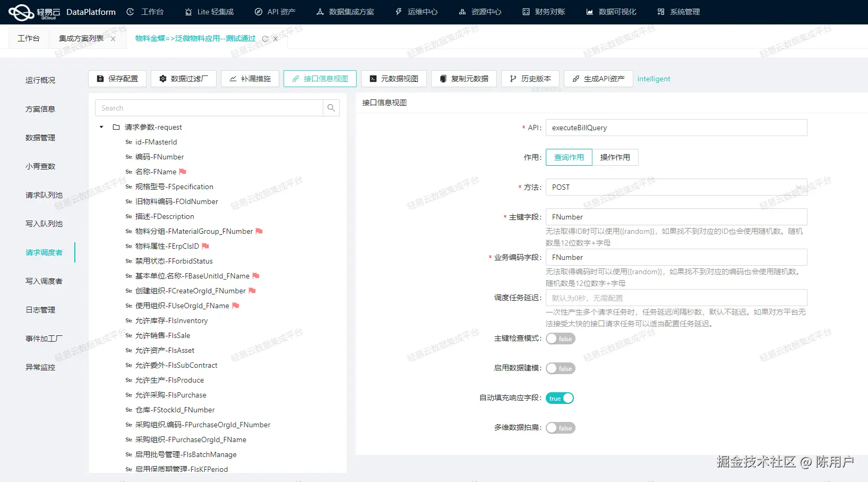The image size is (868, 482).
Task: Click the 保存配置 save icon
Action: pyautogui.click(x=100, y=79)
